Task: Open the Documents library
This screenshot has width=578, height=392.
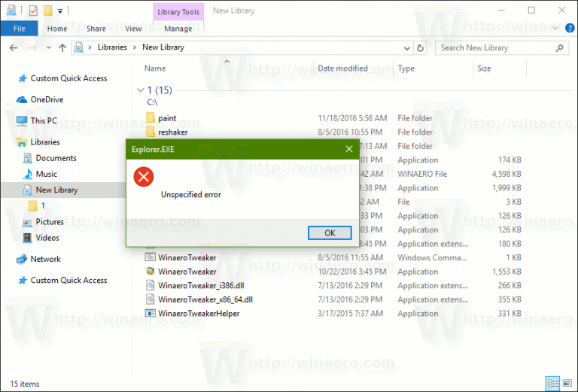Action: click(x=56, y=158)
